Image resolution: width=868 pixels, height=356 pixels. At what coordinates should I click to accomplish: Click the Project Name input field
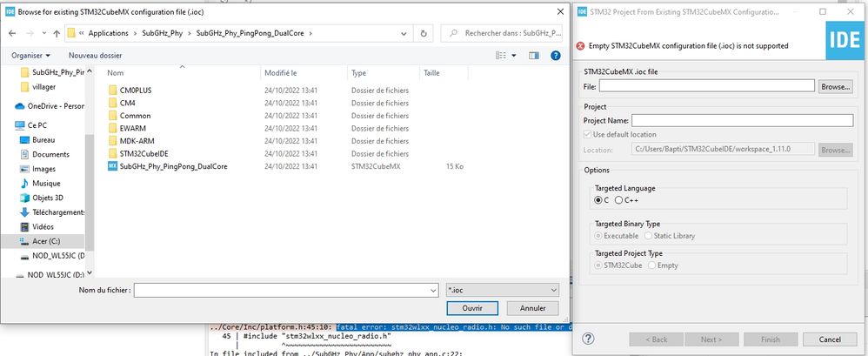tap(743, 120)
